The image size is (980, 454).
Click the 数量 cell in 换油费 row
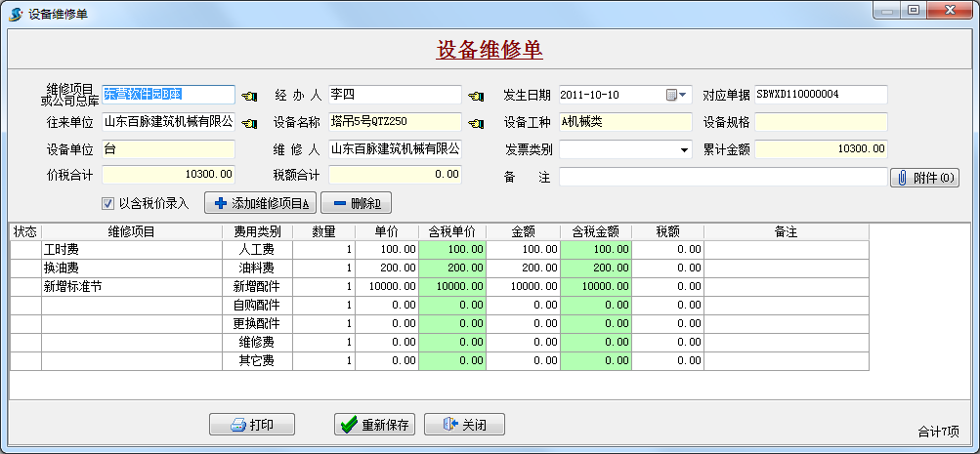click(x=323, y=268)
